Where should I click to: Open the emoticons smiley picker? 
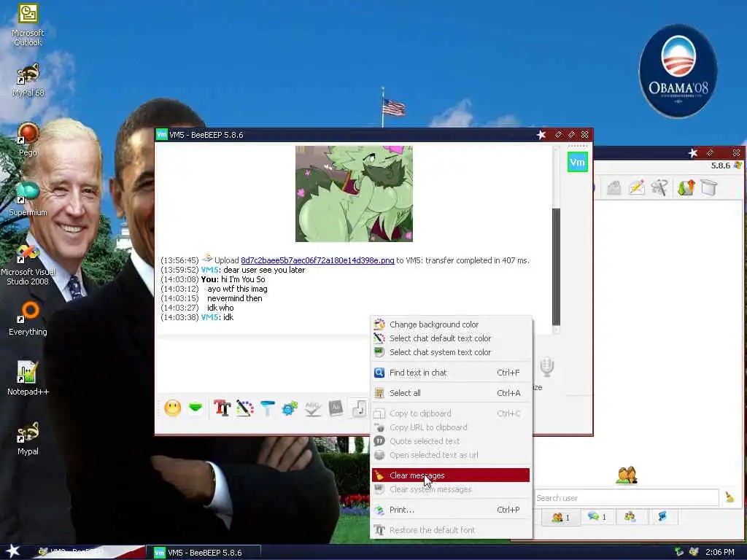coord(172,408)
